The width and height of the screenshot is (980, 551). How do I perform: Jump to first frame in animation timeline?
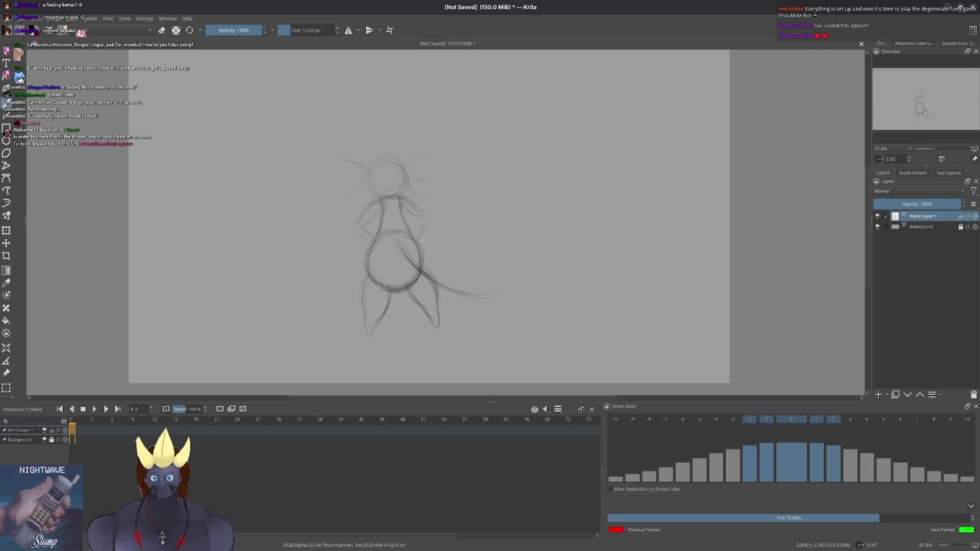60,409
